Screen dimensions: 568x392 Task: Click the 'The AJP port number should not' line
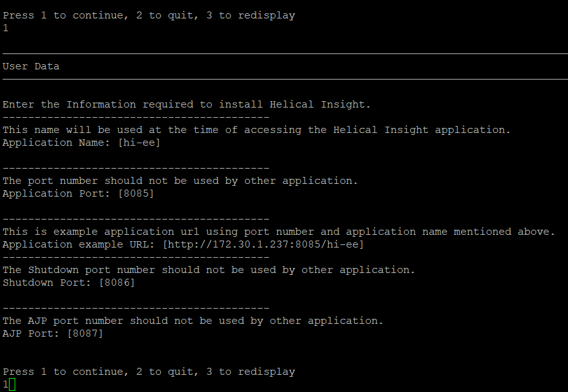pos(193,321)
